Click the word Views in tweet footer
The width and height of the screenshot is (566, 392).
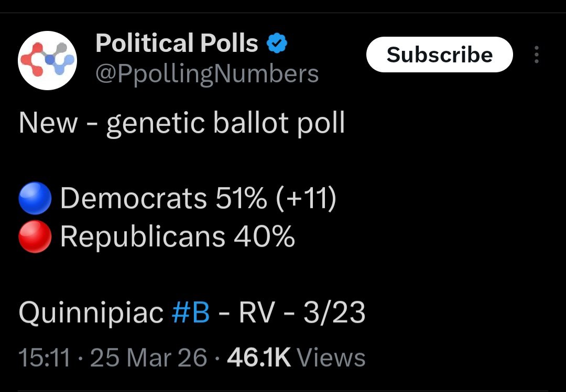[331, 358]
